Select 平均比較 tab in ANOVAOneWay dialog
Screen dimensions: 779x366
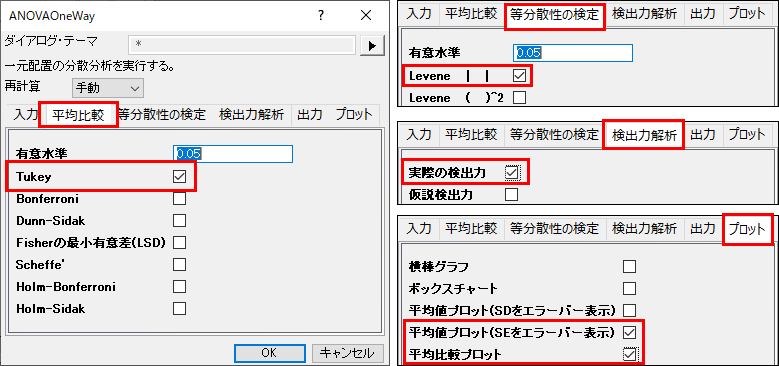coord(78,115)
